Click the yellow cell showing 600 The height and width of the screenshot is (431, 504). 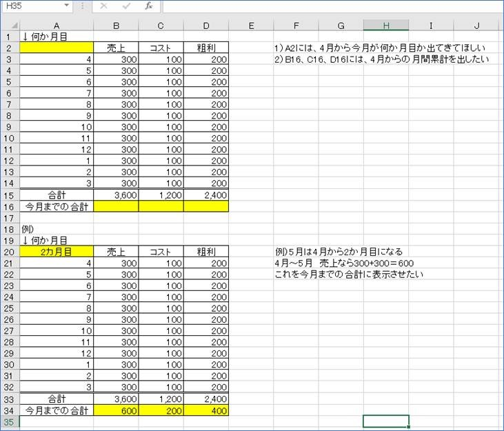(116, 410)
